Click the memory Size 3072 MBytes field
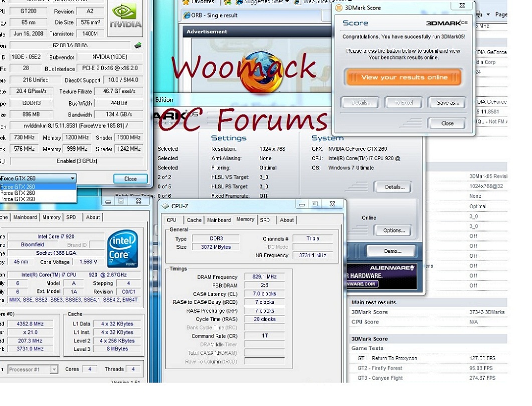The width and height of the screenshot is (532, 406). click(x=216, y=247)
